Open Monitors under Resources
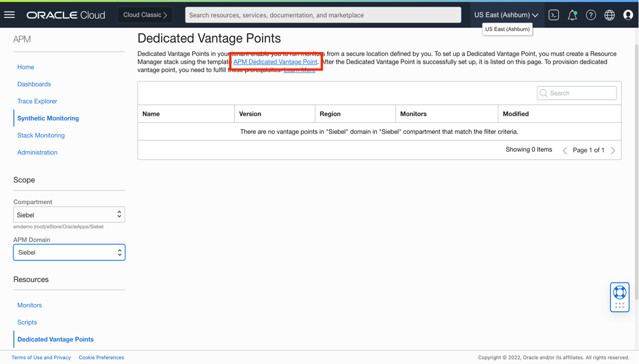This screenshot has height=364, width=639. click(29, 305)
